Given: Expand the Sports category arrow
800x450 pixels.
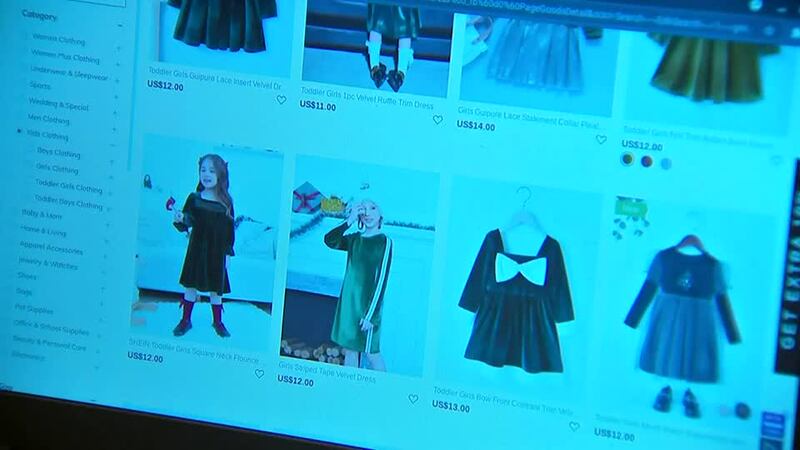Looking at the screenshot, I should pyautogui.click(x=115, y=97).
